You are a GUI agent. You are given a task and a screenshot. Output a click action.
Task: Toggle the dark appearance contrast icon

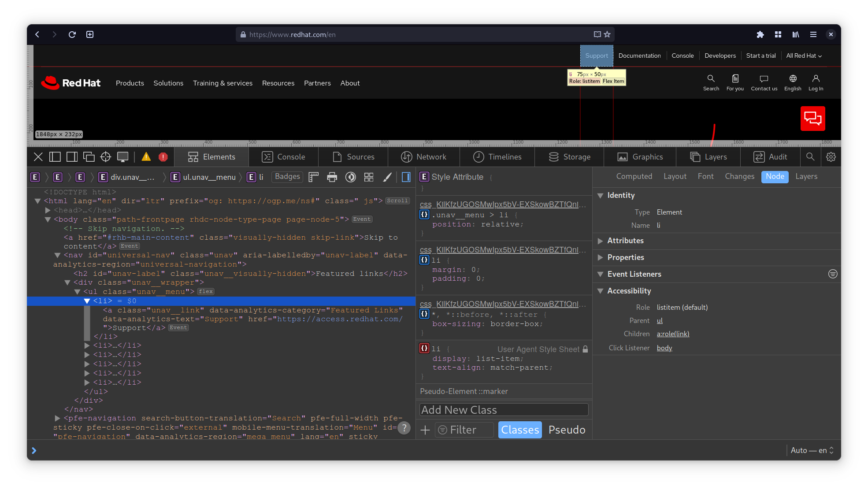[x=350, y=177]
